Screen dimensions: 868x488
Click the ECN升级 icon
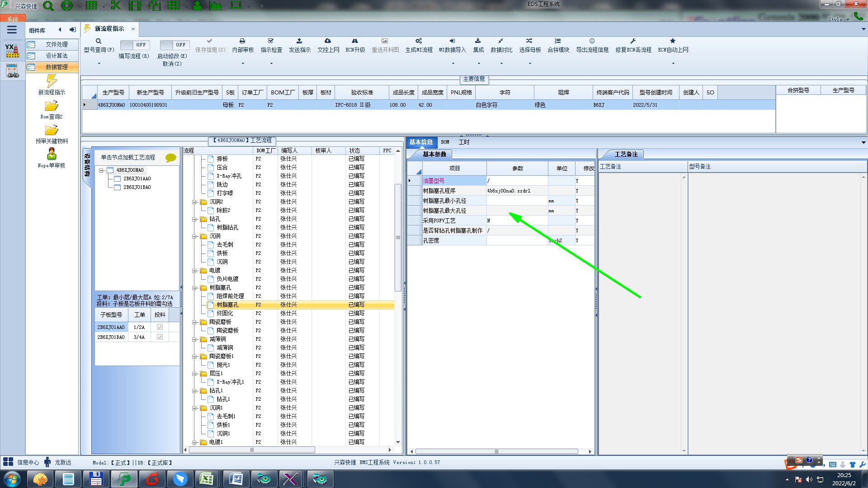pyautogui.click(x=355, y=41)
